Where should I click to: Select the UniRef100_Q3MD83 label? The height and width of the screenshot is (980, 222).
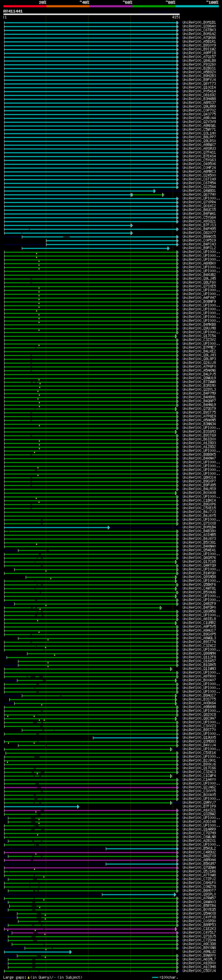click(x=199, y=742)
